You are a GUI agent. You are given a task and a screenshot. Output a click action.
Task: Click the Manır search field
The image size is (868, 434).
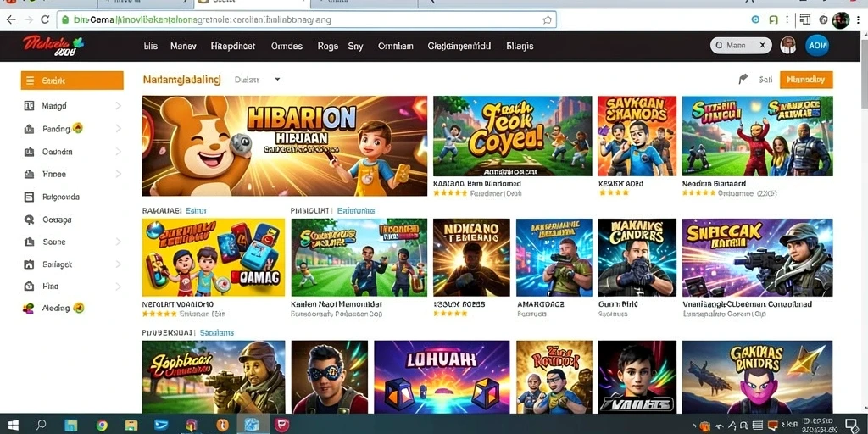(741, 46)
